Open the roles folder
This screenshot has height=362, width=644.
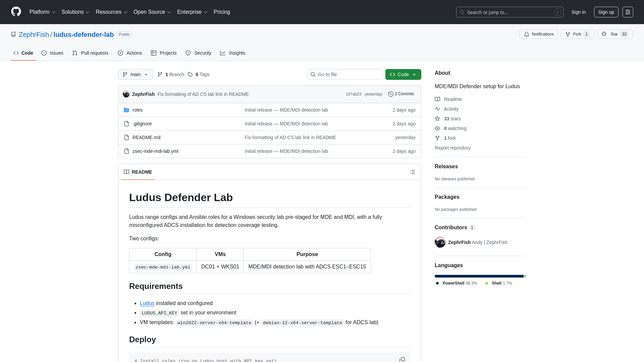coord(138,110)
